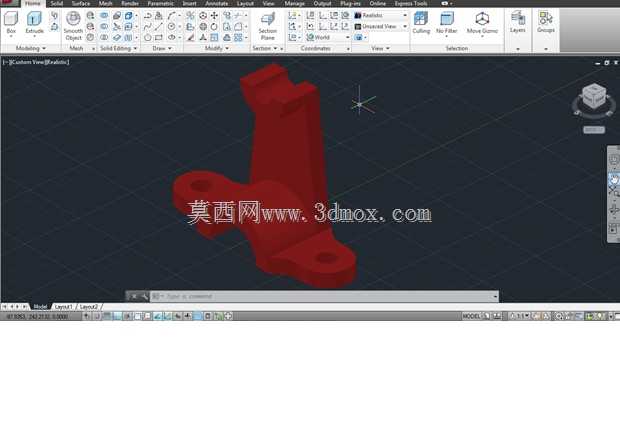Viewport: 620px width, 428px height.
Task: Toggle Snap Mode in status bar
Action: [97, 316]
